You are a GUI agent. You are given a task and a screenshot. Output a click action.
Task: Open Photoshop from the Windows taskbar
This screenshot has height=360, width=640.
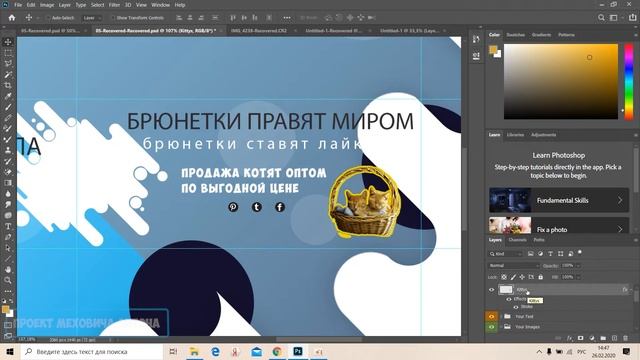(x=298, y=351)
